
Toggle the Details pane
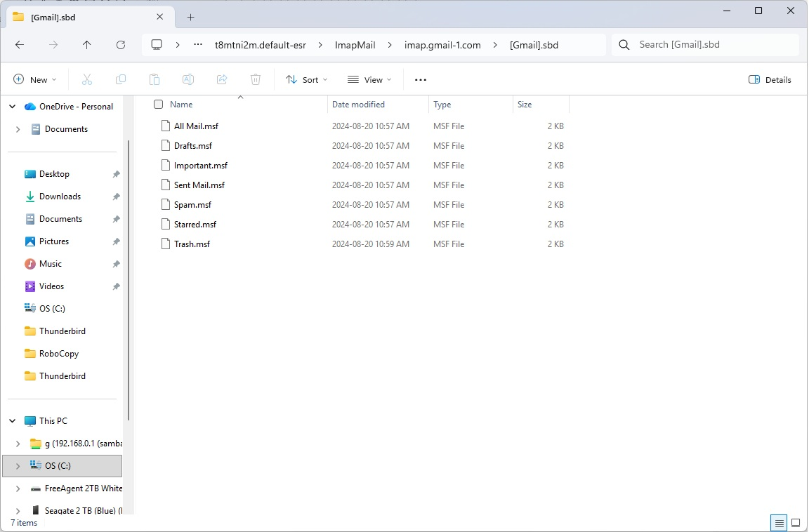(770, 80)
